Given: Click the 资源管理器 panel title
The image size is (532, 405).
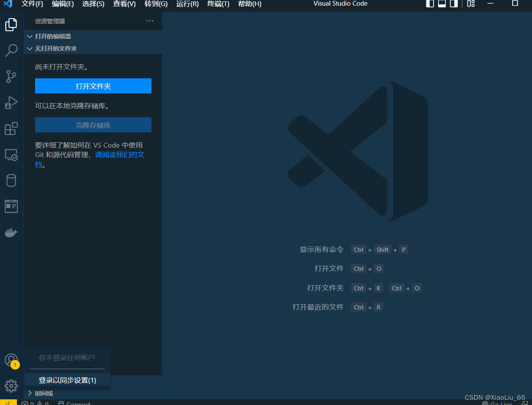Looking at the screenshot, I should click(x=50, y=21).
